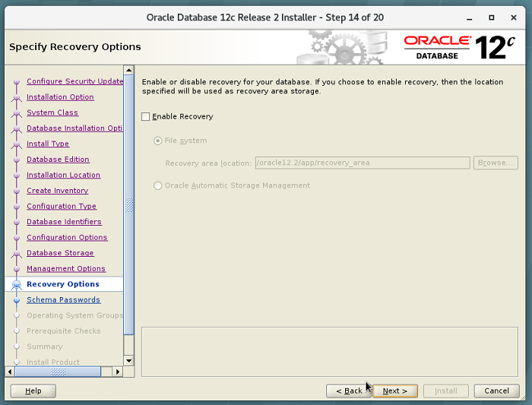Click the step list vertical scrollbar thumb
Image resolution: width=532 pixels, height=405 pixels.
point(128,205)
